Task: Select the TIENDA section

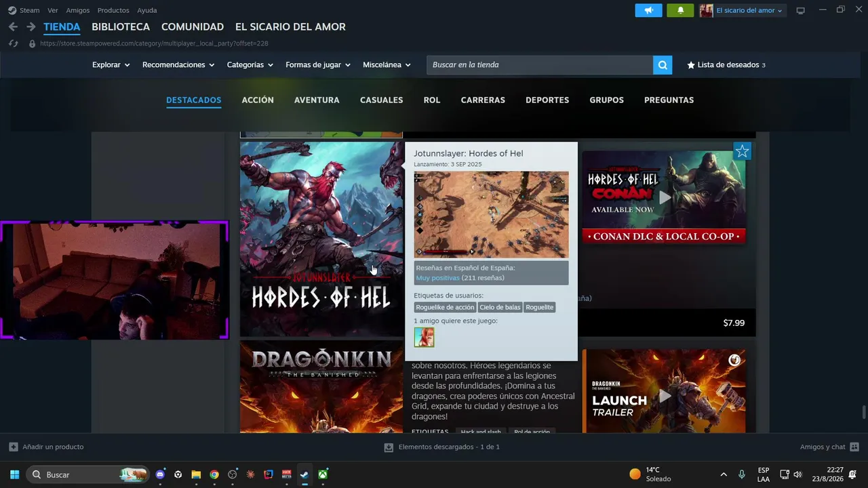Action: pyautogui.click(x=62, y=27)
